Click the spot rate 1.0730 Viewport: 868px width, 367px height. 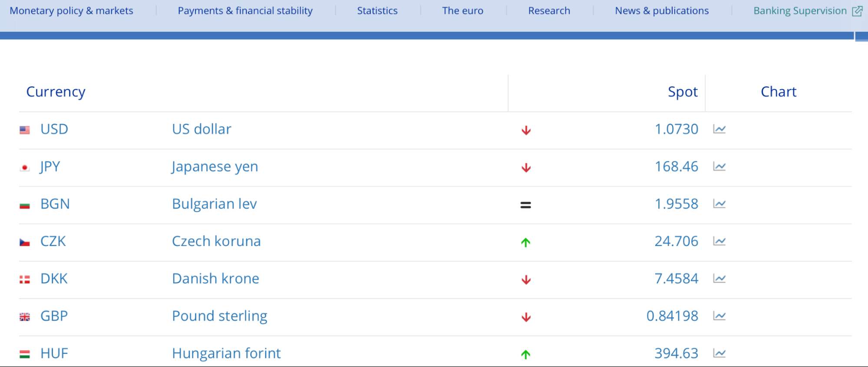pos(677,129)
